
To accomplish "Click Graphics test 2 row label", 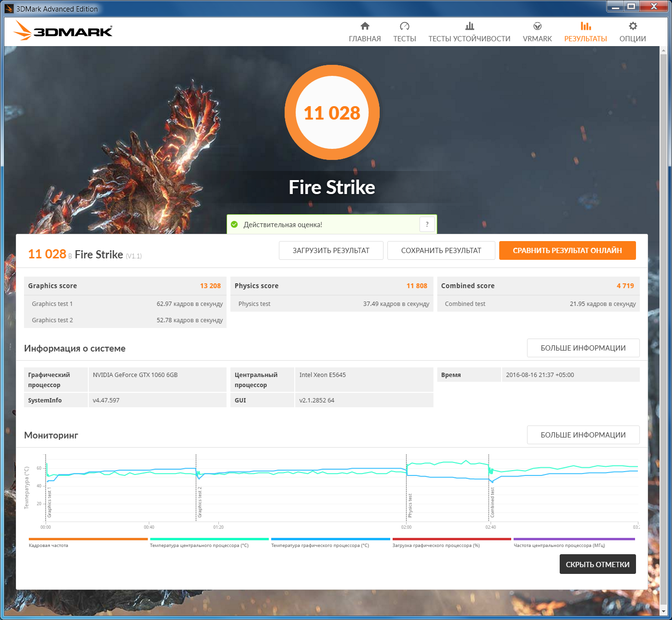I will click(52, 320).
